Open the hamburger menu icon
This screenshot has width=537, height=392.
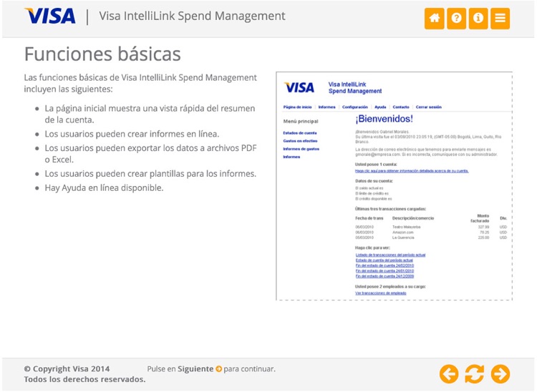(500, 18)
